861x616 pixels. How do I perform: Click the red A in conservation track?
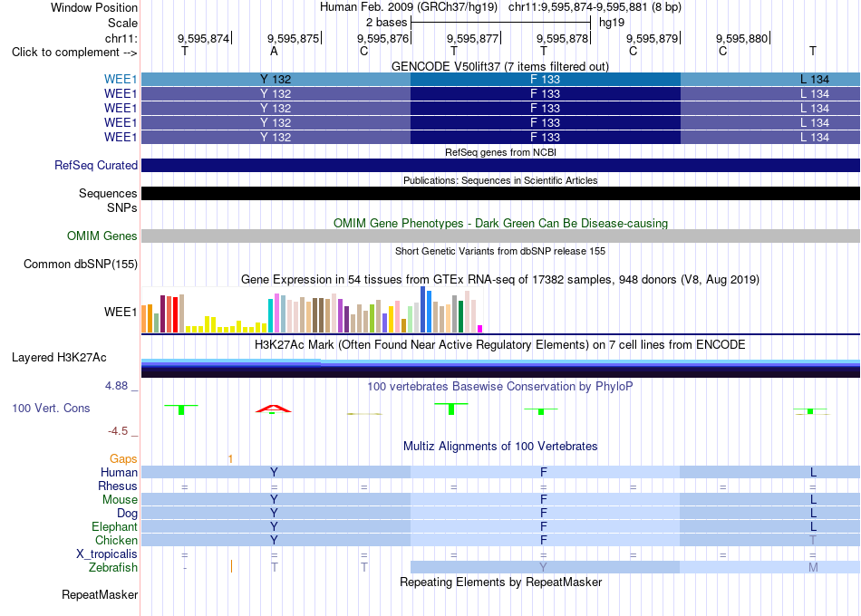coord(274,409)
